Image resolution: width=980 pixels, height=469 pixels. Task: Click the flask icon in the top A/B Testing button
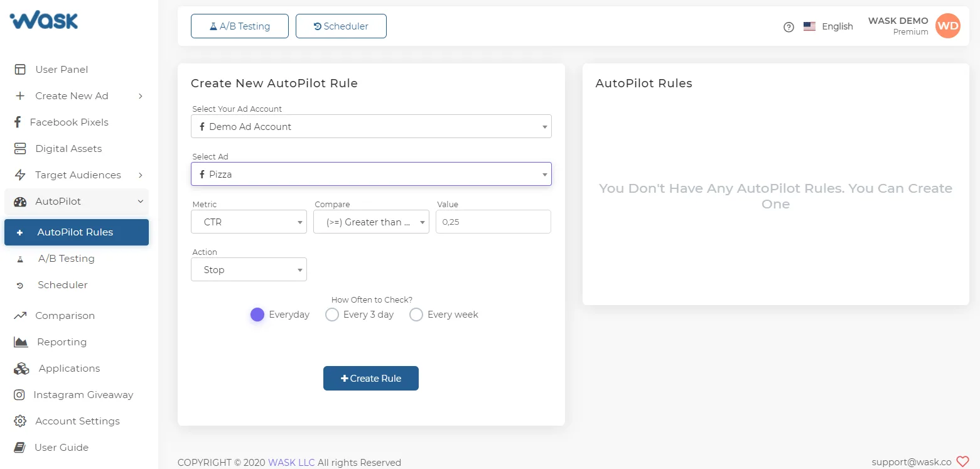[x=213, y=26]
